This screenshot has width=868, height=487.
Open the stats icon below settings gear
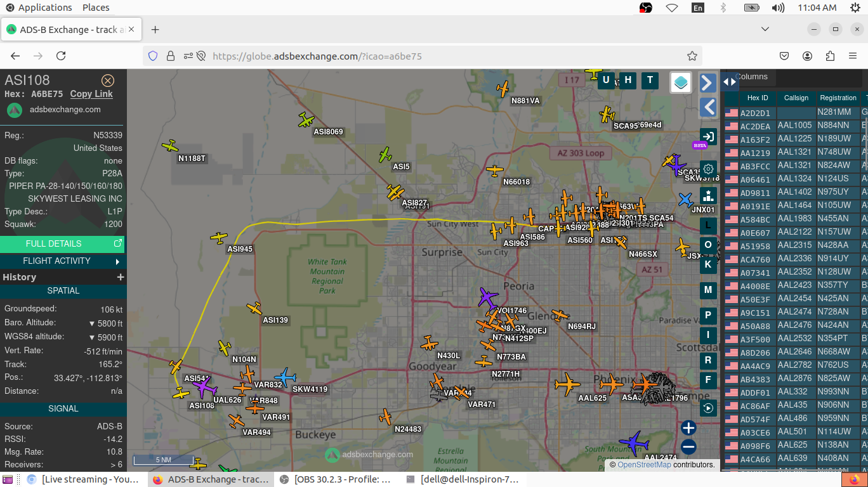(708, 195)
